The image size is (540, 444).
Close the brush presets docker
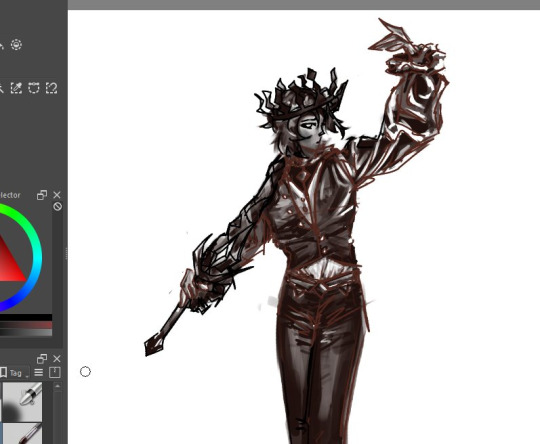tap(57, 359)
